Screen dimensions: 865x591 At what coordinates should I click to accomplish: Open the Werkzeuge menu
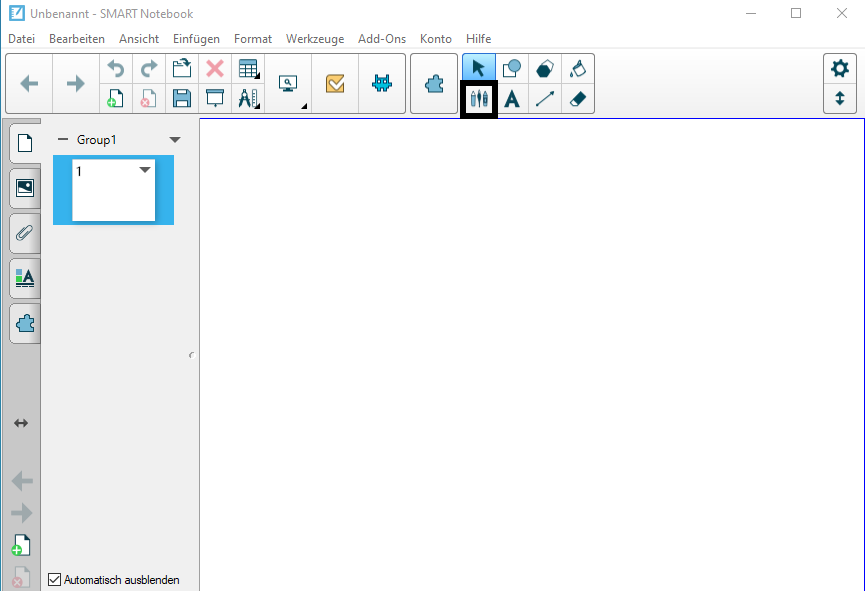point(314,39)
